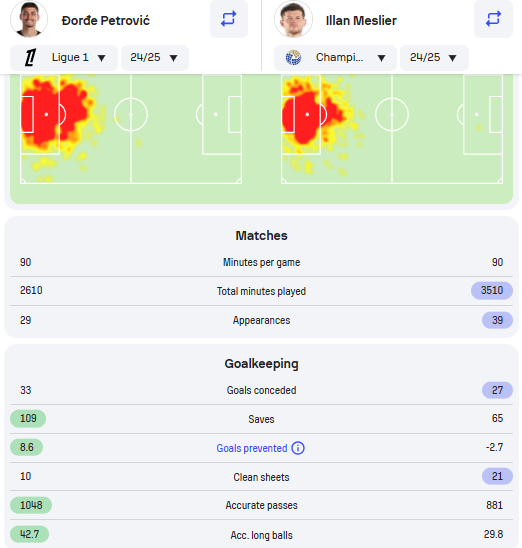
Task: Click Petrović's heatmap pitch
Action: (x=131, y=129)
